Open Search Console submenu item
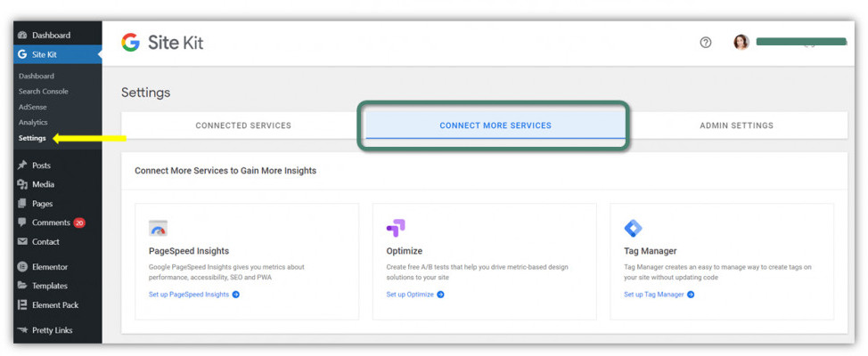868x356 pixels. [44, 91]
